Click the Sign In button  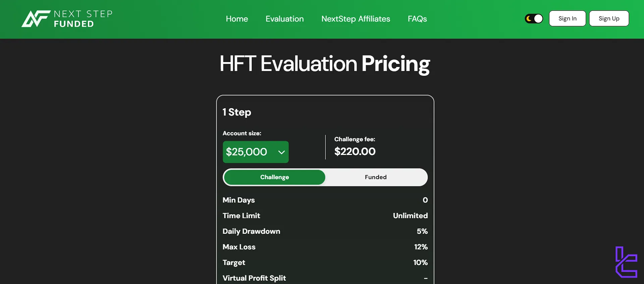pyautogui.click(x=567, y=18)
